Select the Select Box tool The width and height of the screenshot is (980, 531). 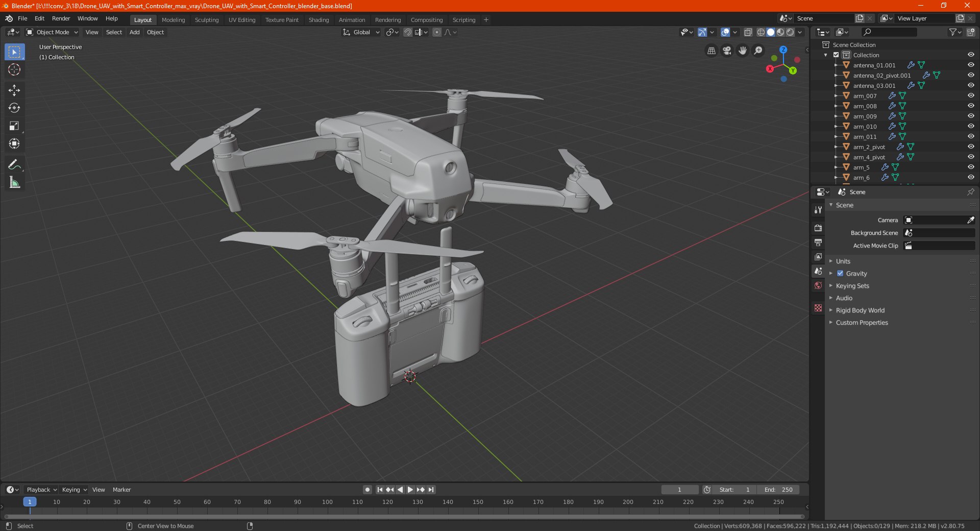(14, 52)
